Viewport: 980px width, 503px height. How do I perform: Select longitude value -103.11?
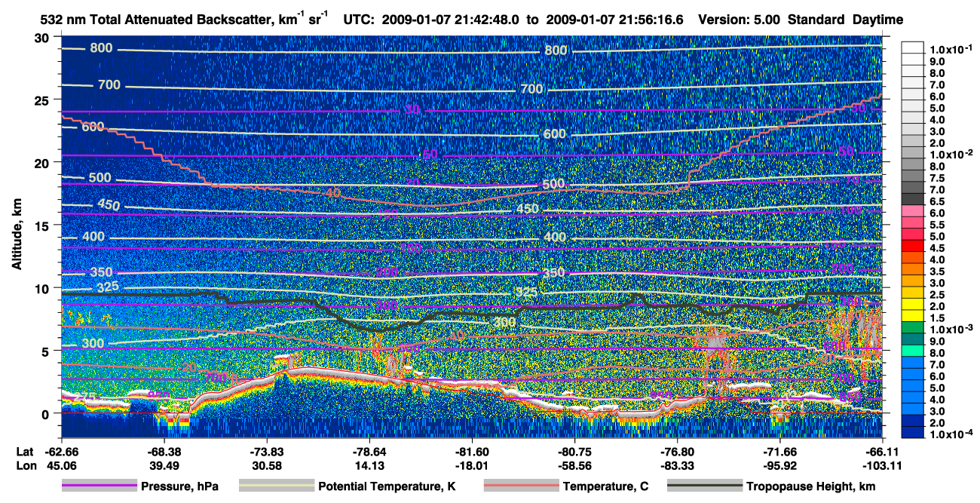[880, 465]
